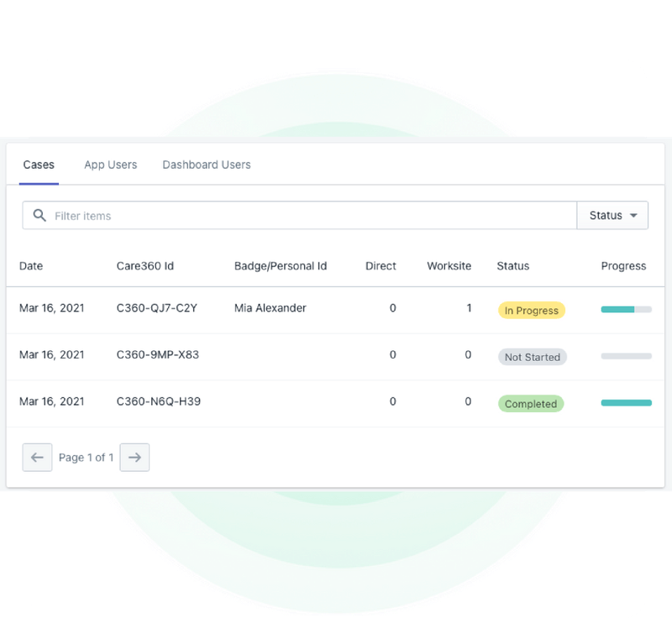
Task: Click the Page 1 of 1 label
Action: click(86, 458)
